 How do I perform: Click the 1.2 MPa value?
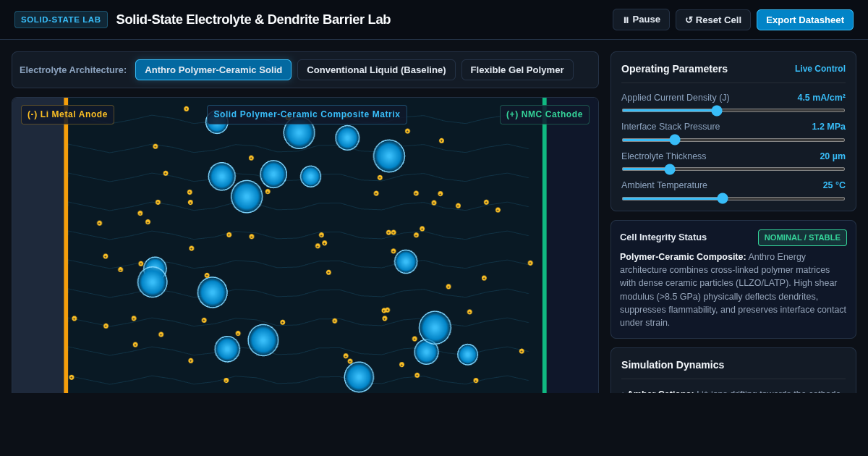click(x=828, y=127)
